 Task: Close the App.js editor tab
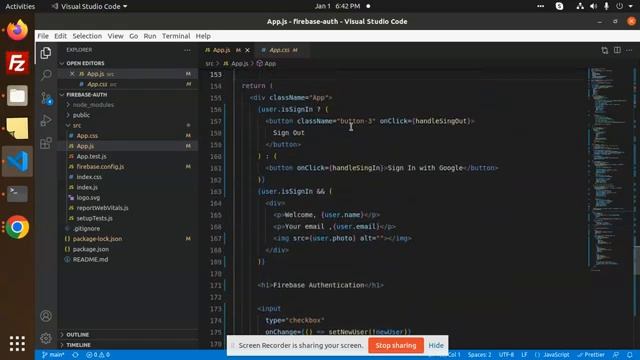[x=247, y=50]
